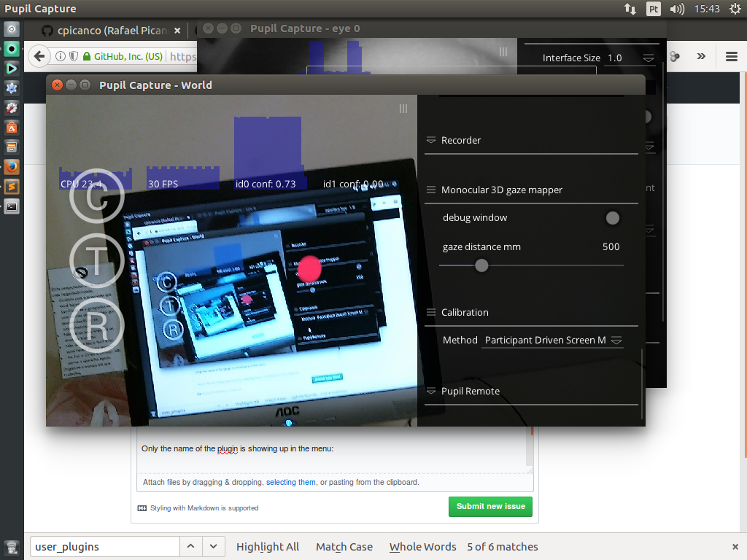This screenshot has width=747, height=560.
Task: Open the sound volume indicator
Action: click(x=676, y=9)
